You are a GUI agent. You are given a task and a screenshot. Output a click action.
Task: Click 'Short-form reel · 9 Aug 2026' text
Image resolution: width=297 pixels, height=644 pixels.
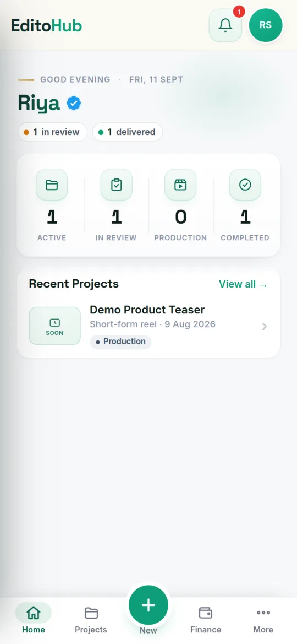(152, 324)
